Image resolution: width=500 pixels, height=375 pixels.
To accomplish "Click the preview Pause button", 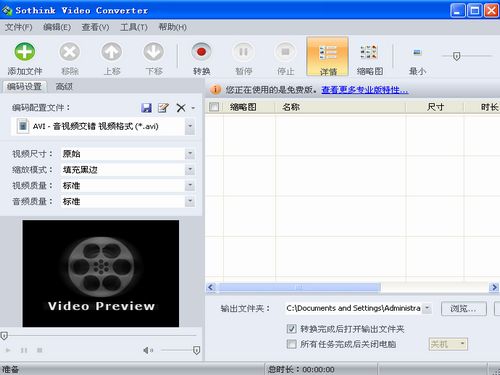I will click(24, 350).
